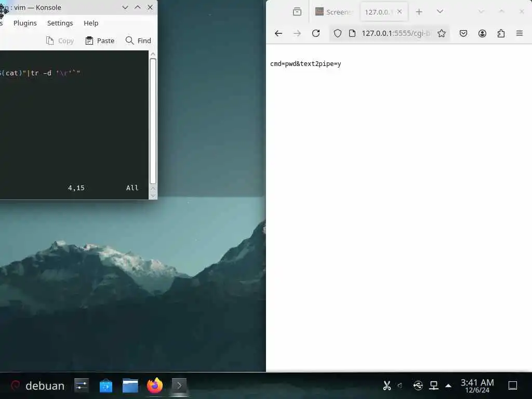The height and width of the screenshot is (399, 532).
Task: Close the 127.0.0.1 Firefox tab
Action: 400,11
